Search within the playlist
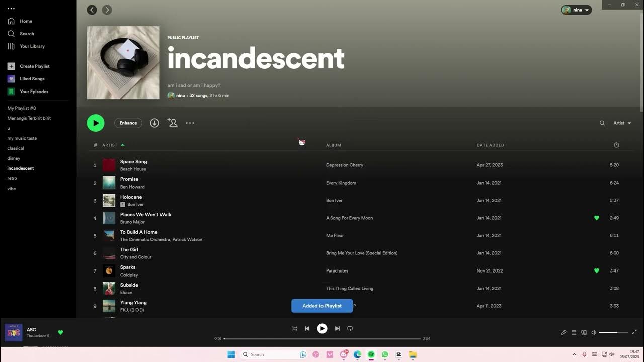Image resolution: width=644 pixels, height=362 pixels. pos(602,123)
